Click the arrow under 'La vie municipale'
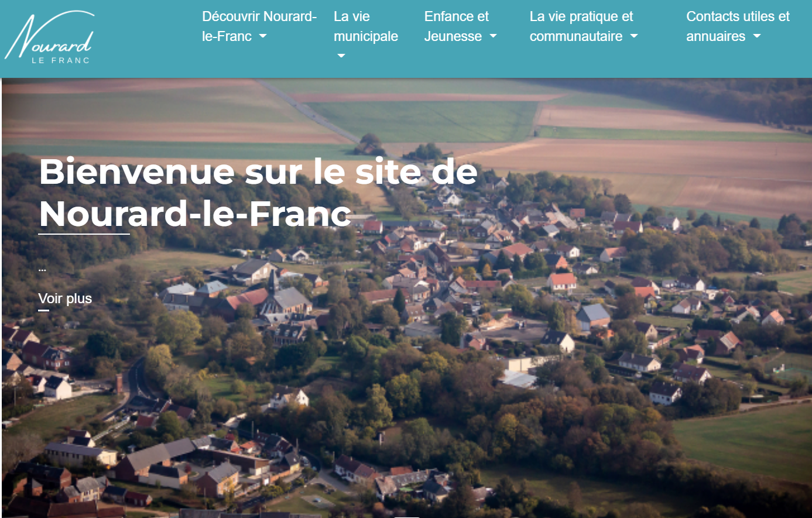 pyautogui.click(x=340, y=56)
